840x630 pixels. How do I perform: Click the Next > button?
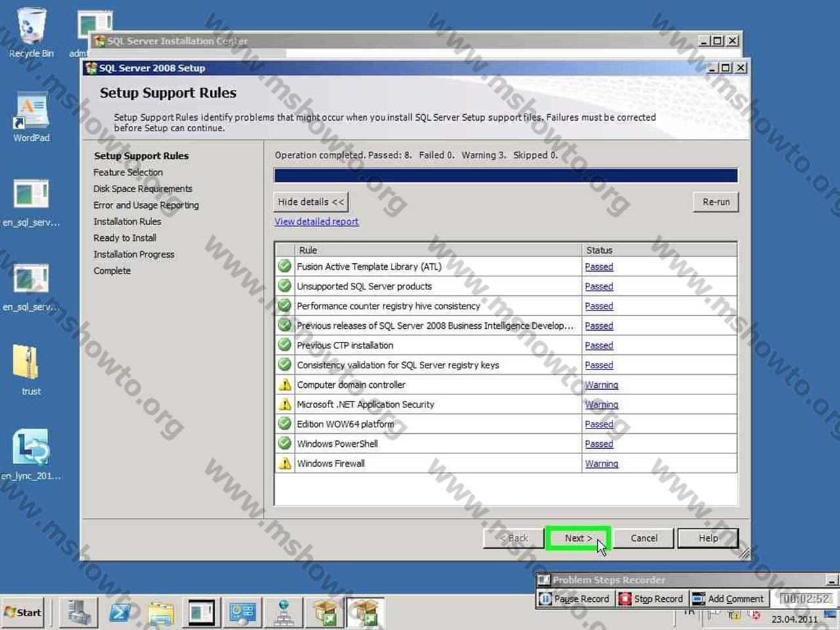coord(578,538)
